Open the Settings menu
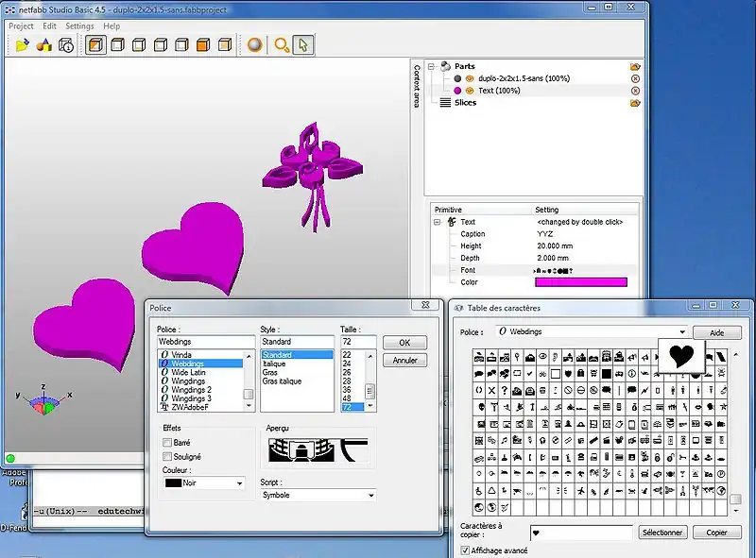 (79, 26)
